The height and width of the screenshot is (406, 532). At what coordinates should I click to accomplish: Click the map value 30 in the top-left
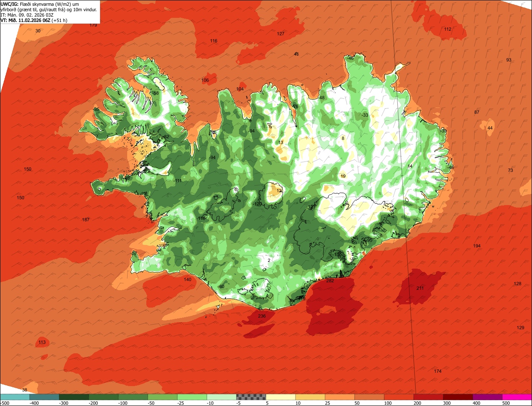(x=38, y=31)
